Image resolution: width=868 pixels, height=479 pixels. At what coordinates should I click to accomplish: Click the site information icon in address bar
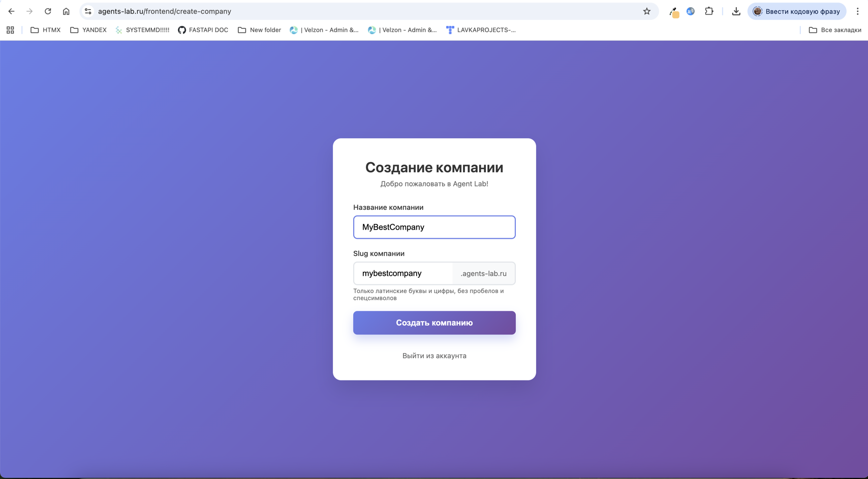click(x=88, y=11)
